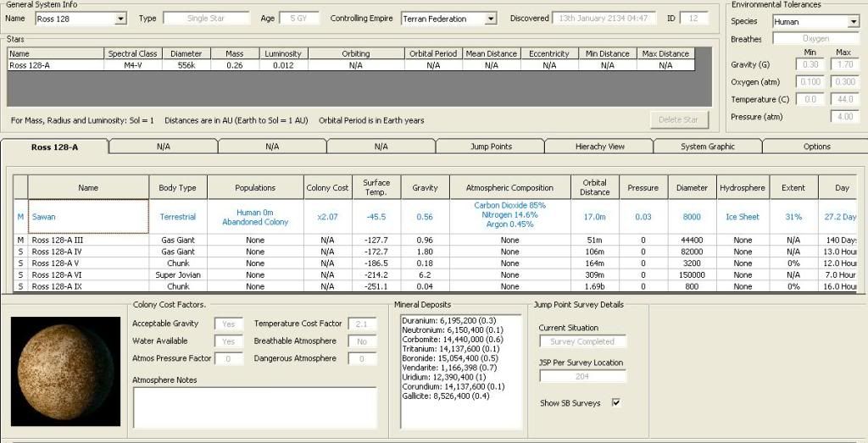Image resolution: width=868 pixels, height=443 pixels.
Task: Open the Options tab
Action: 816,147
